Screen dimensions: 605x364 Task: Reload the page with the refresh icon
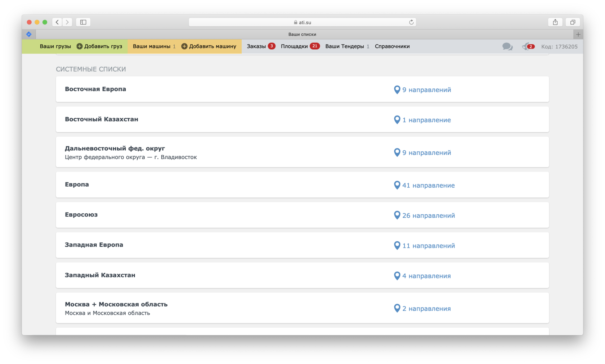pos(411,22)
